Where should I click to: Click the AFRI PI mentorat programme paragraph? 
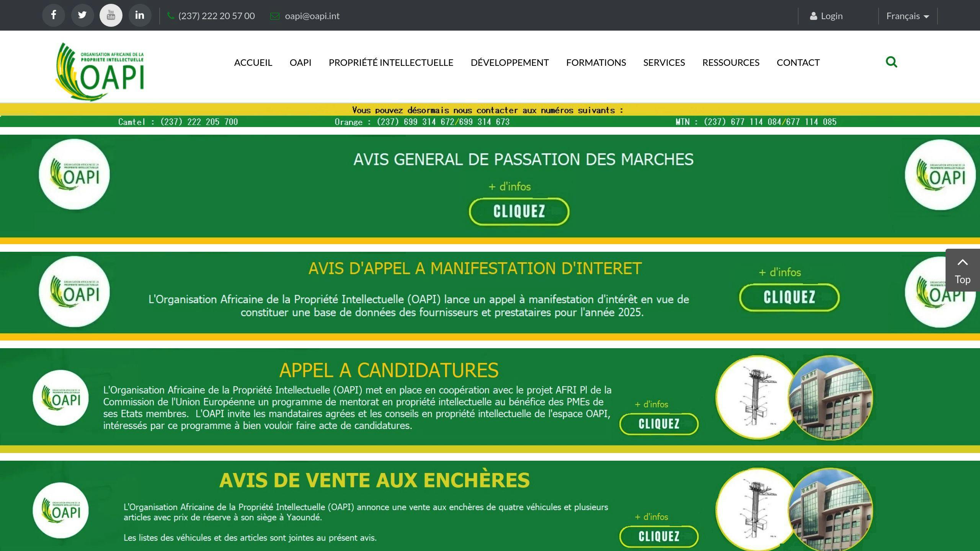coord(357,408)
